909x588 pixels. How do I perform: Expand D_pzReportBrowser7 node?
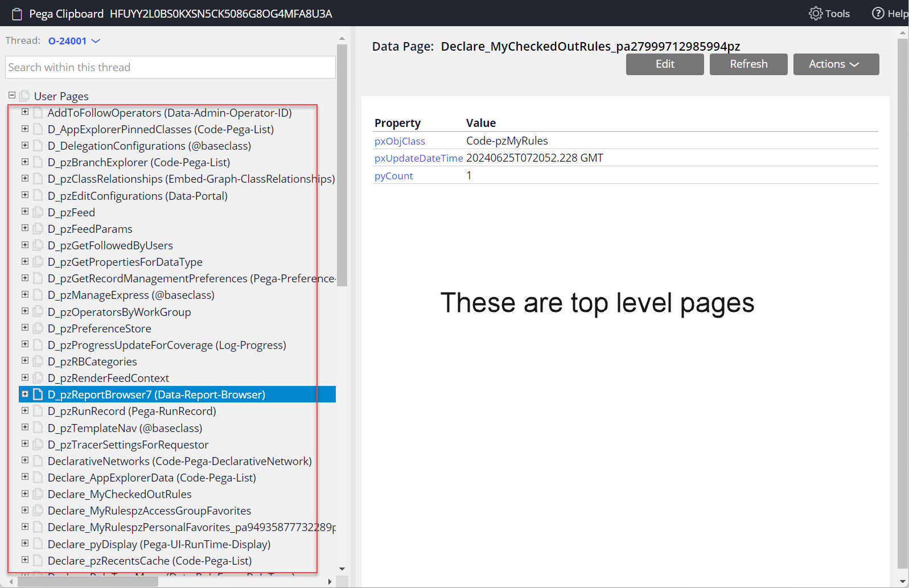coord(25,394)
